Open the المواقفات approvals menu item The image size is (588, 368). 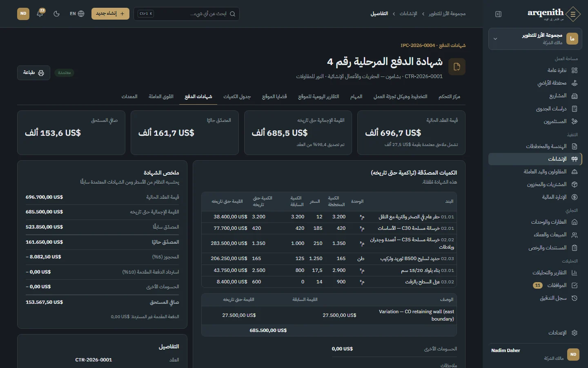click(535, 285)
